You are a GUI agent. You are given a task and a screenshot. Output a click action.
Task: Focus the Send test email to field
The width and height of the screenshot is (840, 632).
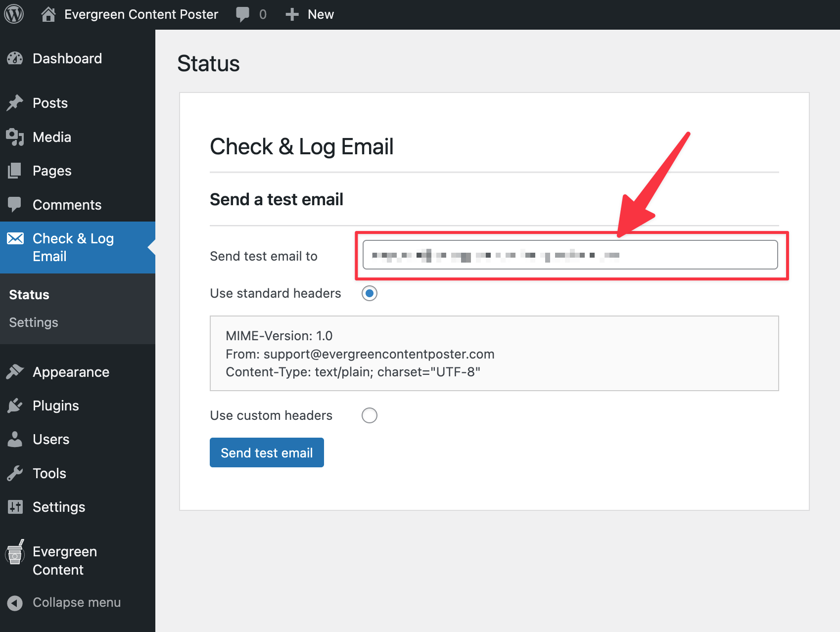click(570, 255)
